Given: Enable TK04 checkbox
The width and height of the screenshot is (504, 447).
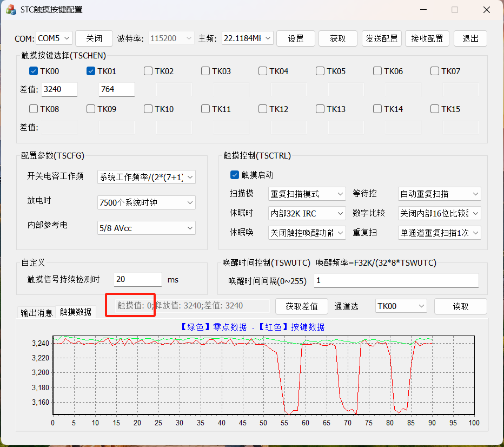Looking at the screenshot, I should [x=263, y=71].
